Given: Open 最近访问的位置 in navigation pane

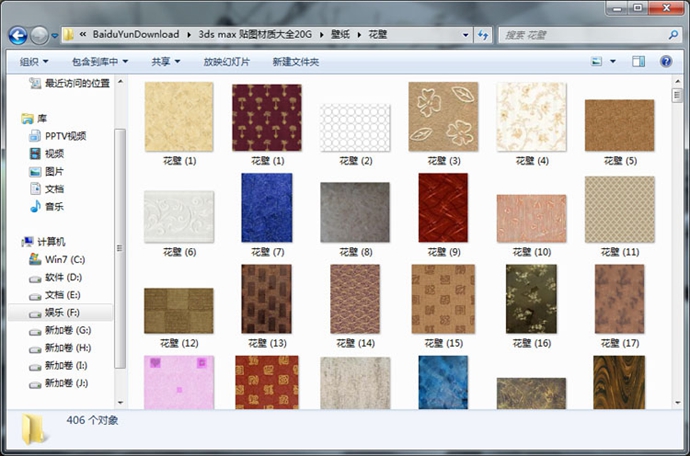Looking at the screenshot, I should tap(69, 83).
